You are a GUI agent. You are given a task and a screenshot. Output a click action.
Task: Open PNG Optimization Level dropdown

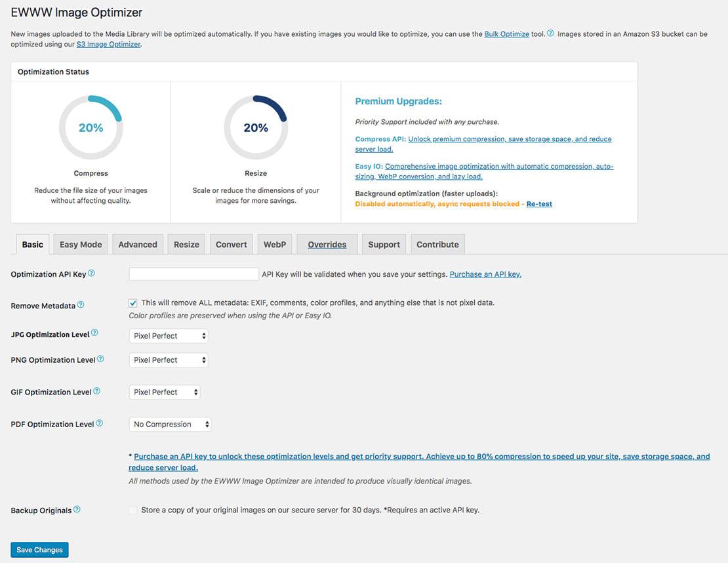(x=169, y=360)
